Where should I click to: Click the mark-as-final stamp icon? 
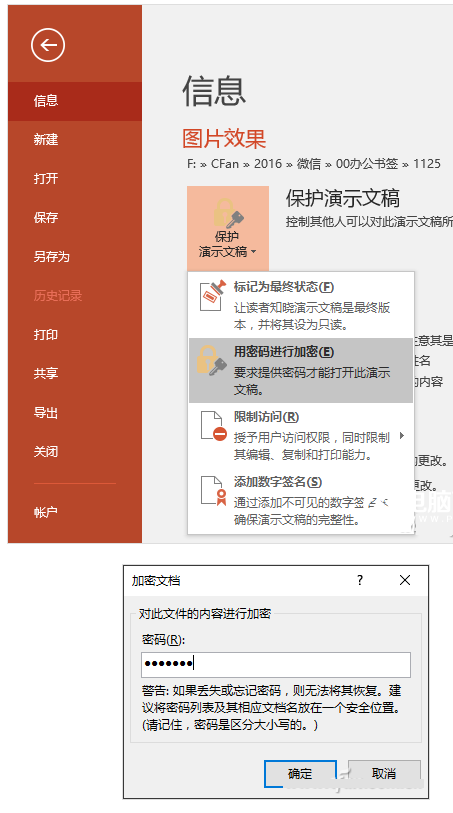(x=213, y=296)
